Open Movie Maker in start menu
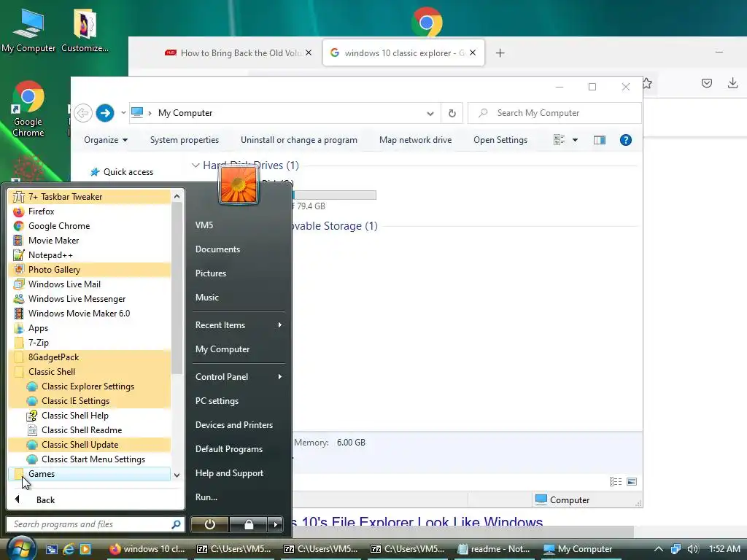The height and width of the screenshot is (560, 747). point(89,241)
